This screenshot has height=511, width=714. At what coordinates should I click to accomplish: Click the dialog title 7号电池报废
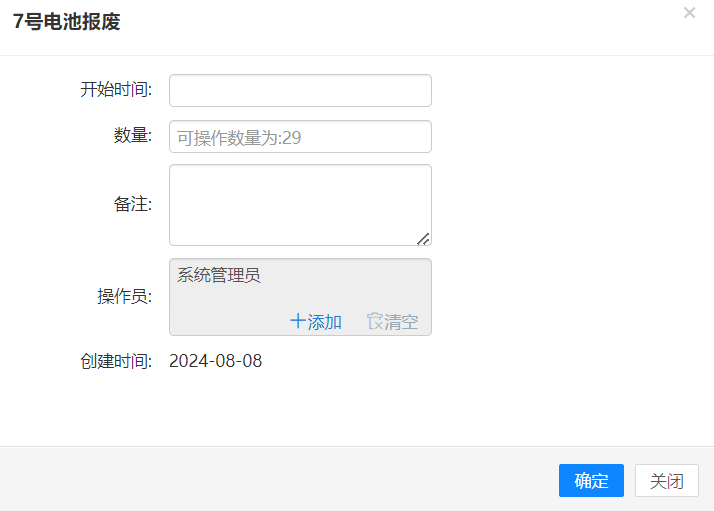click(66, 22)
